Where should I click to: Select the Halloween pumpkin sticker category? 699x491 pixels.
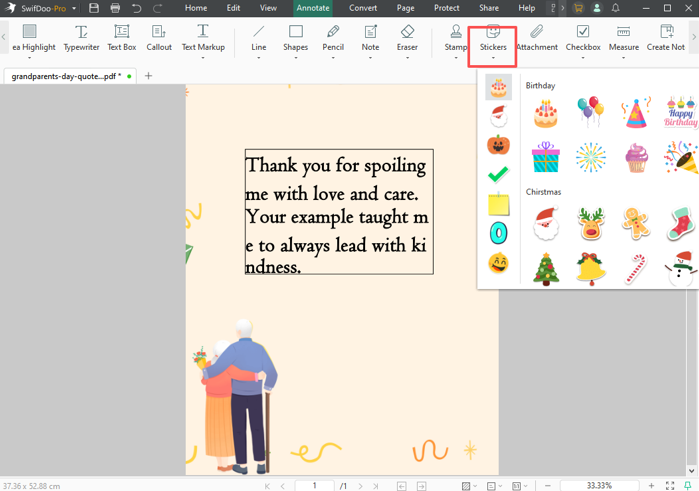pos(498,145)
